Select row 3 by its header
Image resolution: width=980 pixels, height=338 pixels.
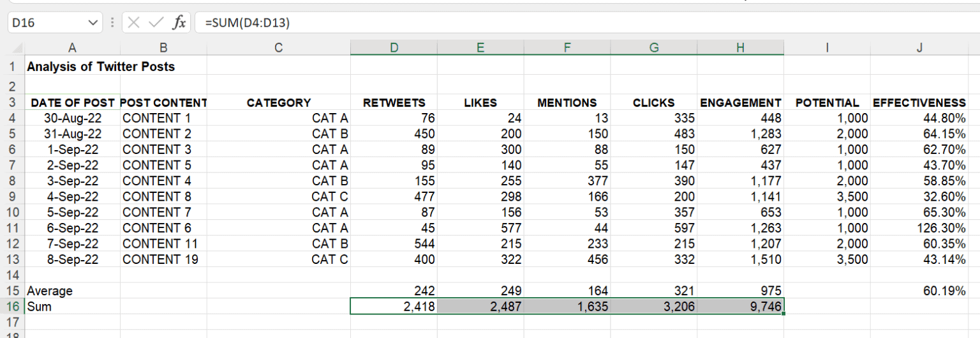click(x=12, y=103)
